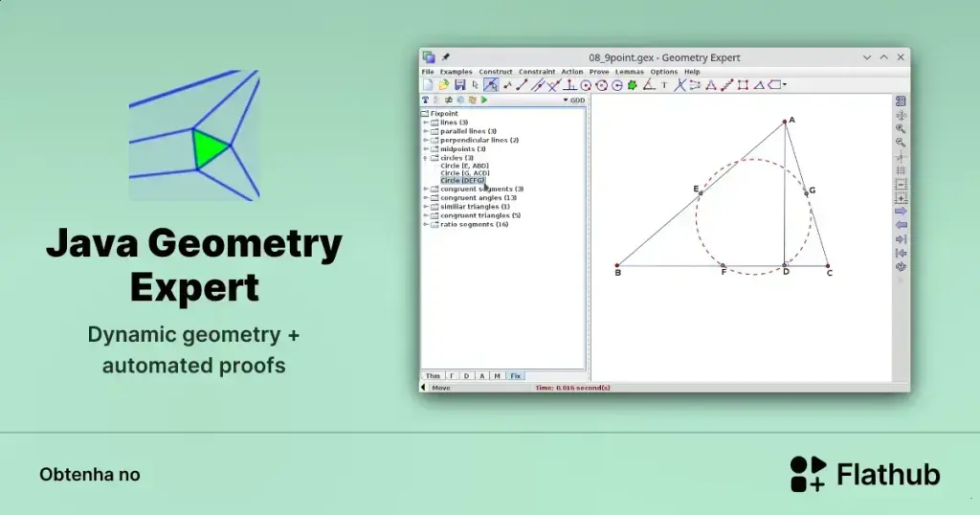Expand the congruent angles (13) node
The width and height of the screenshot is (980, 515).
426,197
